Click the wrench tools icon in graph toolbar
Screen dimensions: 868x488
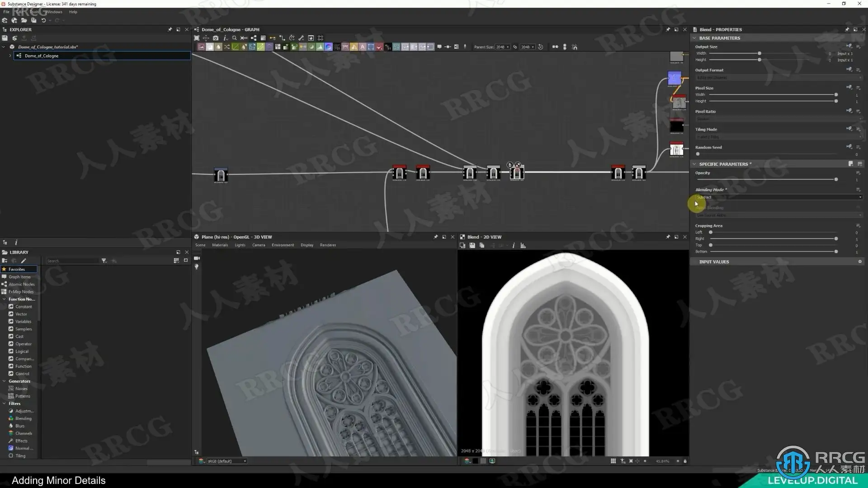coord(301,38)
